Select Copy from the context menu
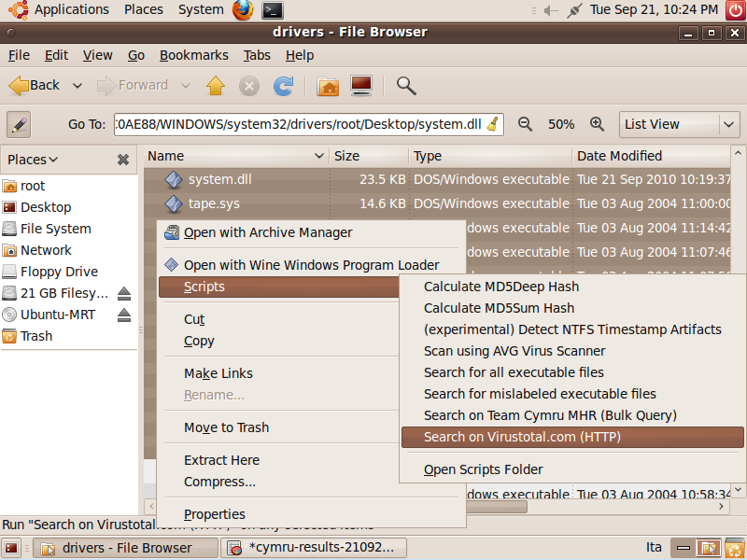 click(x=279, y=341)
